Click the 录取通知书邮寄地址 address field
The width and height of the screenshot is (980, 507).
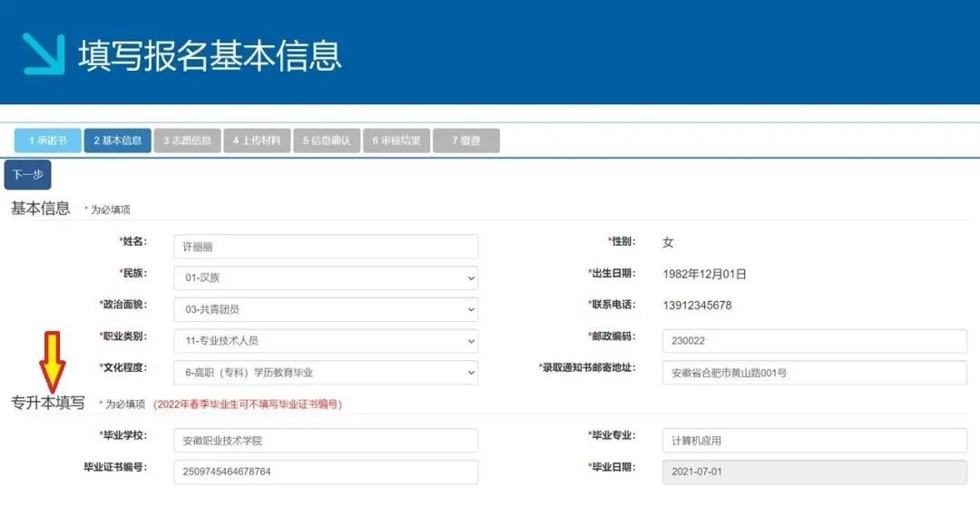(814, 372)
